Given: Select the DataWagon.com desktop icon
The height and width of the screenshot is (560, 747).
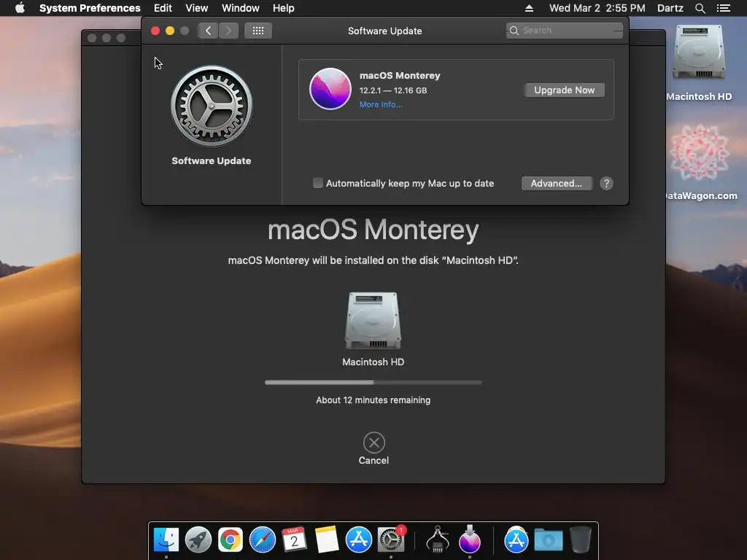Looking at the screenshot, I should 699,152.
